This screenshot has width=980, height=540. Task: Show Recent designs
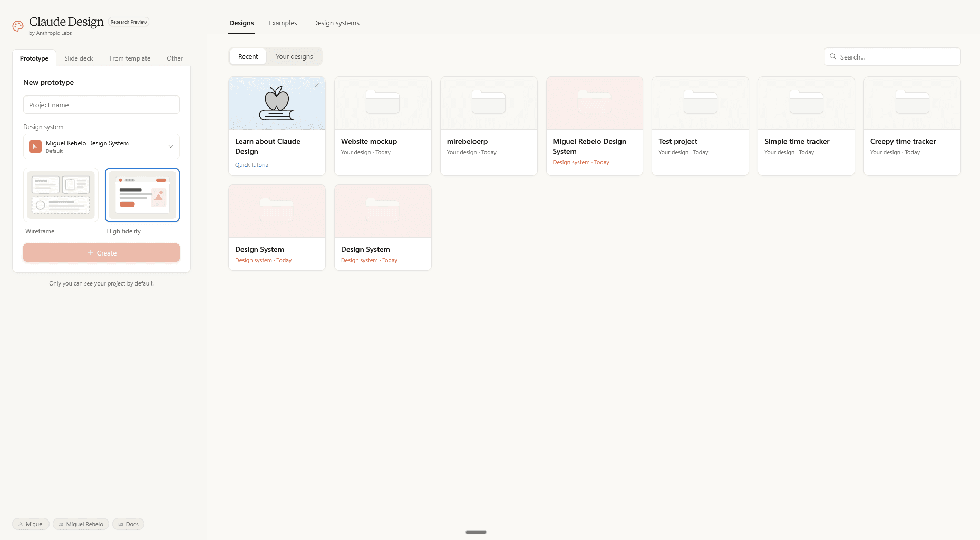(x=248, y=57)
